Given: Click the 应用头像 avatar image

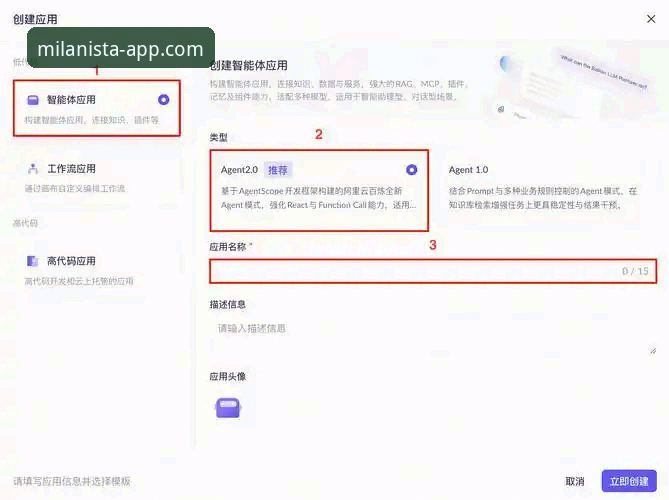Looking at the screenshot, I should [228, 408].
